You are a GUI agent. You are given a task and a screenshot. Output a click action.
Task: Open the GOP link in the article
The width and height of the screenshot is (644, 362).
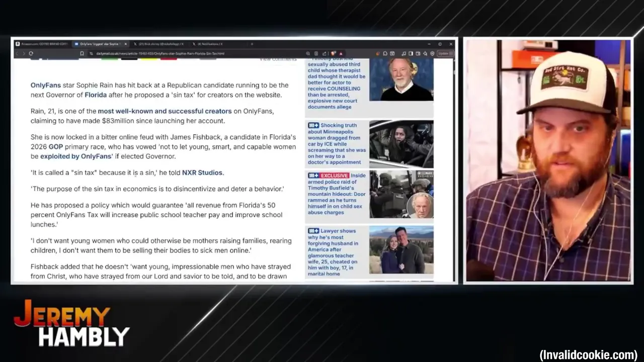[x=55, y=147]
